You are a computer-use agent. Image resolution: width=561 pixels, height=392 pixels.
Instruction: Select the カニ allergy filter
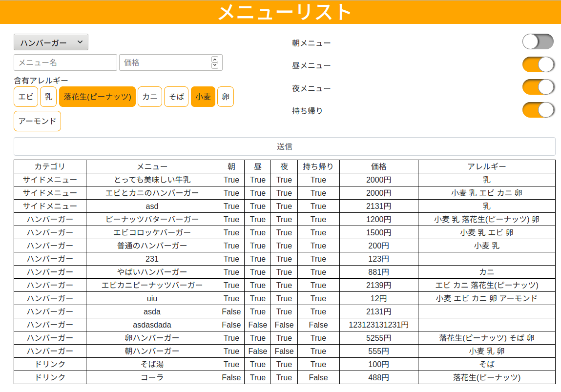click(x=149, y=97)
